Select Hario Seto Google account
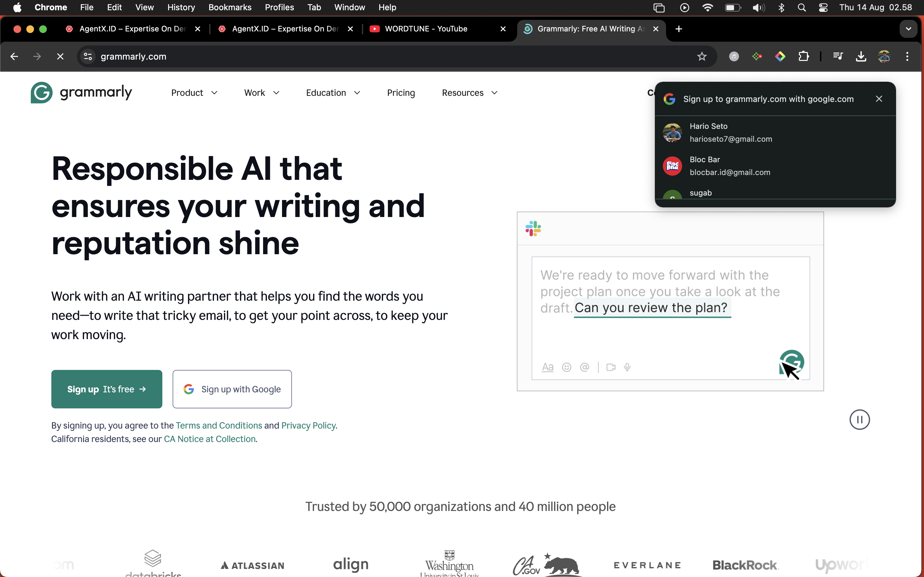The width and height of the screenshot is (924, 577). click(x=731, y=132)
